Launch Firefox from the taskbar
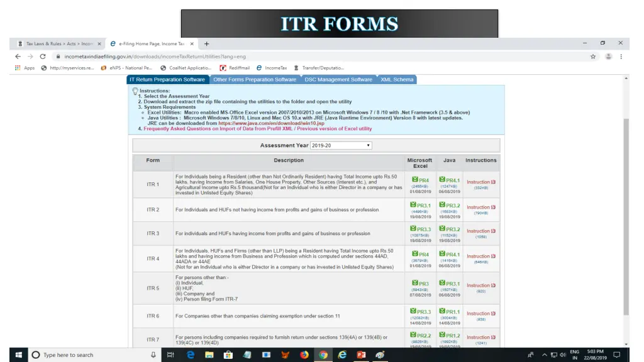644x362 pixels. click(x=304, y=354)
